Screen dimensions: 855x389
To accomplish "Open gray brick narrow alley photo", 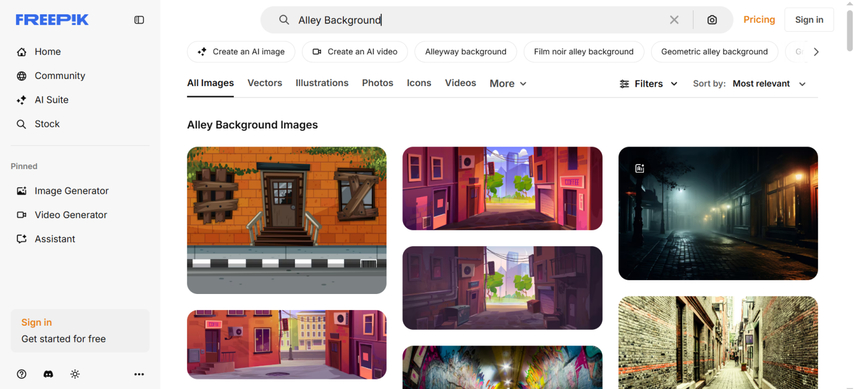I will [718, 343].
